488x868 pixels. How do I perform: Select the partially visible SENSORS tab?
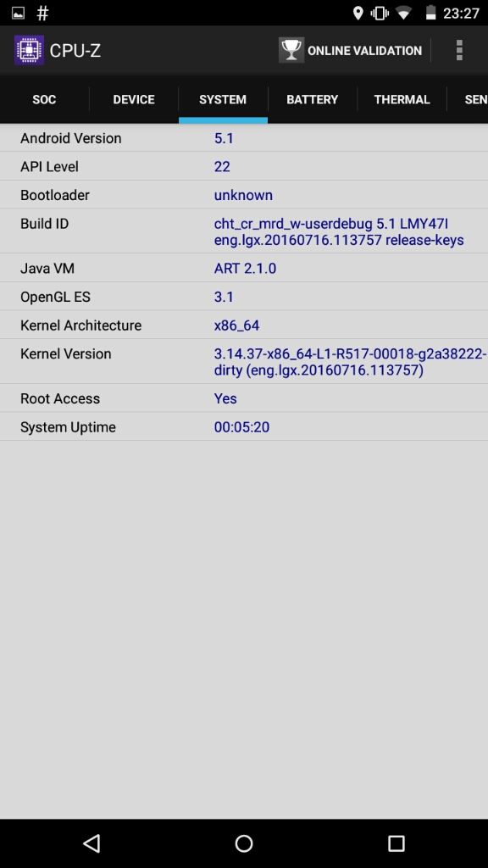pos(468,100)
